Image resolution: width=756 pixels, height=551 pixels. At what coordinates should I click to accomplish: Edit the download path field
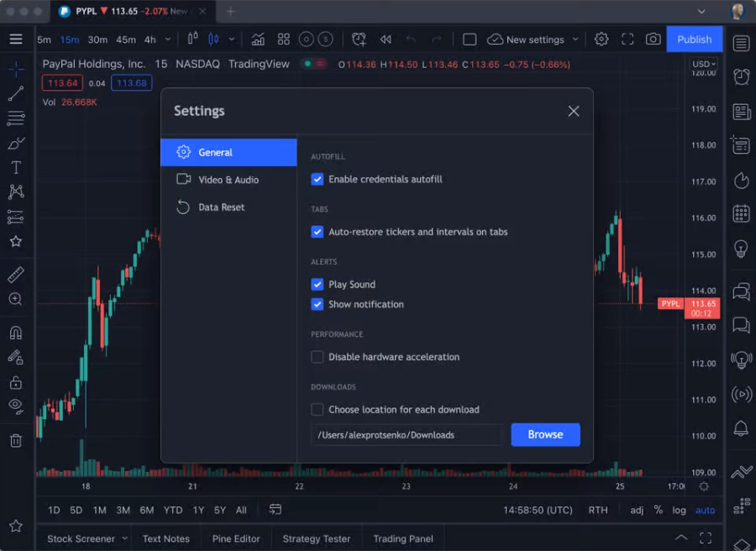407,435
